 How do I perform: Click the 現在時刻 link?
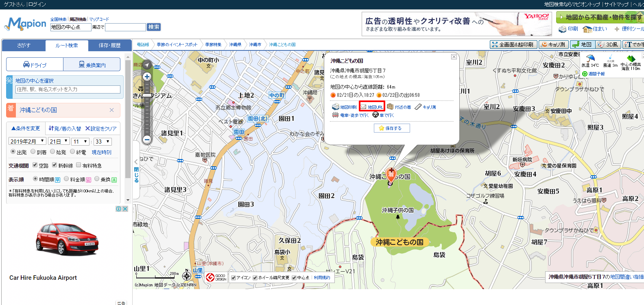[x=101, y=152]
